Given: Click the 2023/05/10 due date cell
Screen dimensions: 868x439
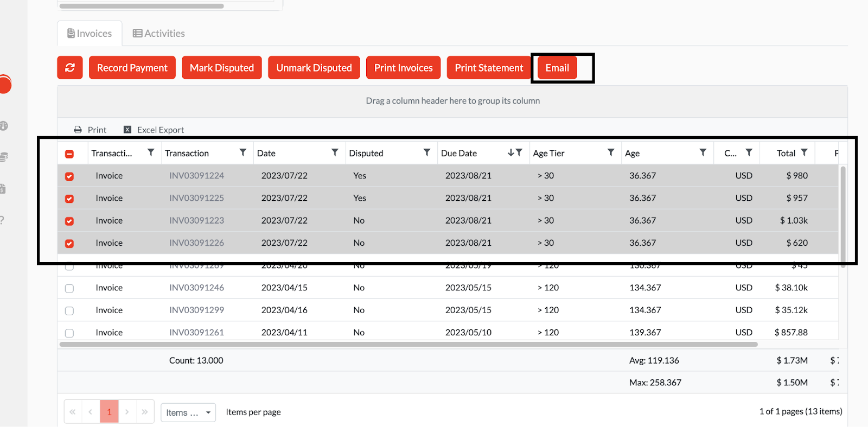Looking at the screenshot, I should point(468,332).
